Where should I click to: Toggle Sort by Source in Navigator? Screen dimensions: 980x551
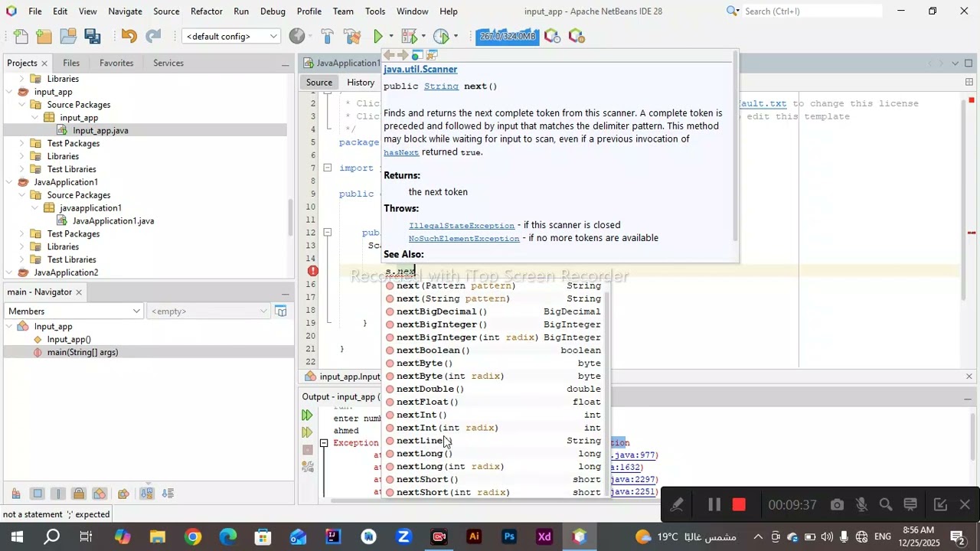coord(168,494)
